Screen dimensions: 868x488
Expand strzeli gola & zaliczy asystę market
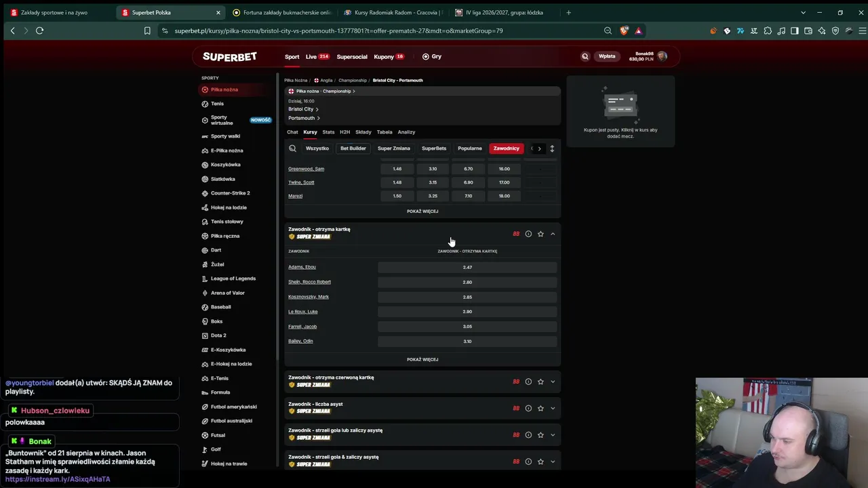[x=553, y=462]
